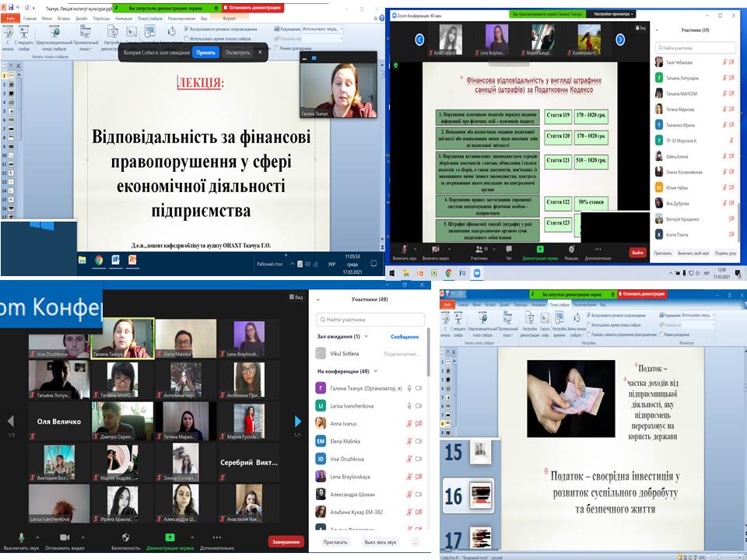Open the Дизайн ribbon tab in top-left PowerPoint
The height and width of the screenshot is (560, 747).
(x=82, y=19)
